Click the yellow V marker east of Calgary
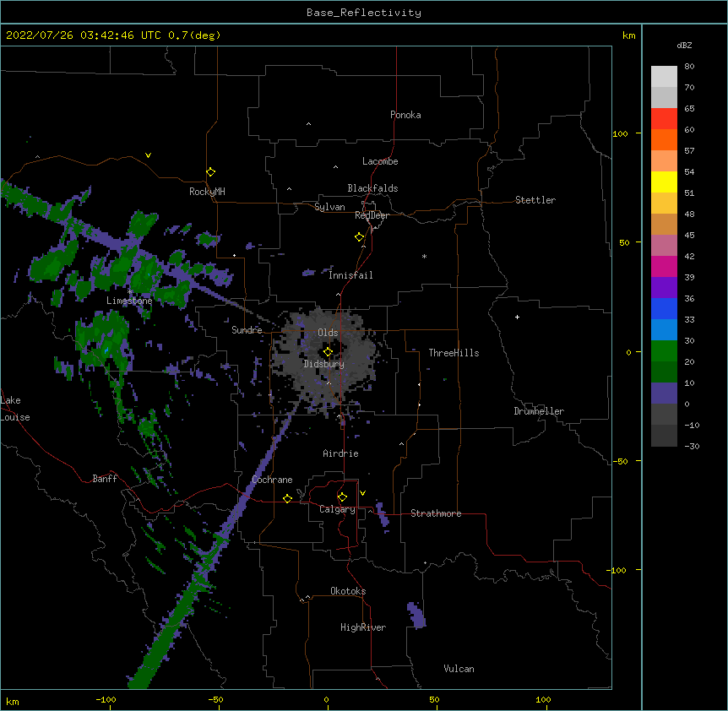This screenshot has width=728, height=711. coord(362,493)
